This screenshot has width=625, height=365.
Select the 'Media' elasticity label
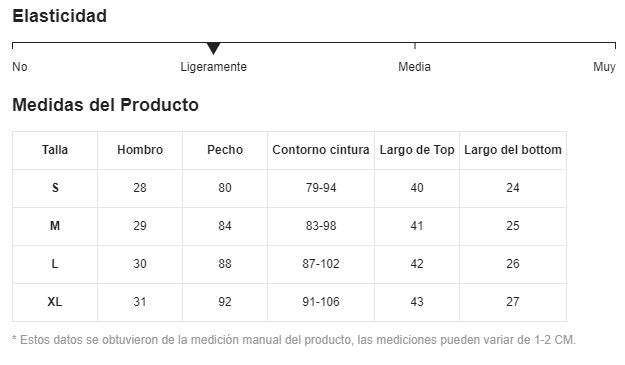pos(415,67)
